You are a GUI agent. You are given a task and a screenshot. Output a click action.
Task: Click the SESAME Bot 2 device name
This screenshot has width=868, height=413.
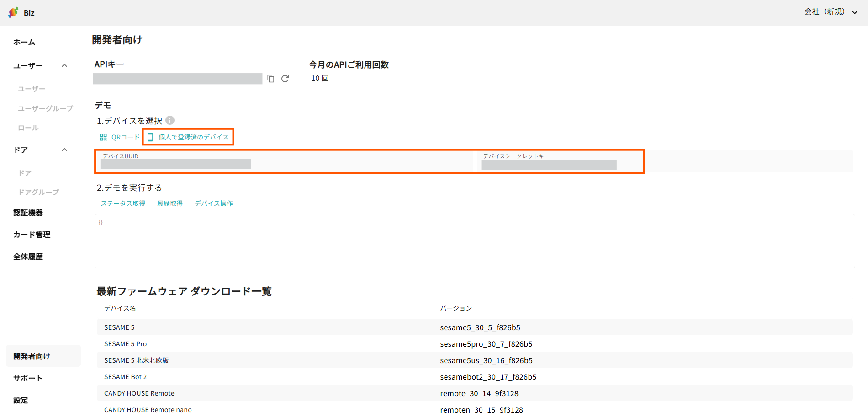125,377
